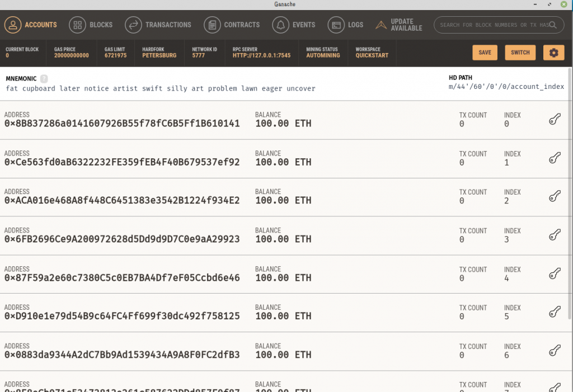Click the Contracts document icon
Screen dimensions: 573x392
(212, 25)
